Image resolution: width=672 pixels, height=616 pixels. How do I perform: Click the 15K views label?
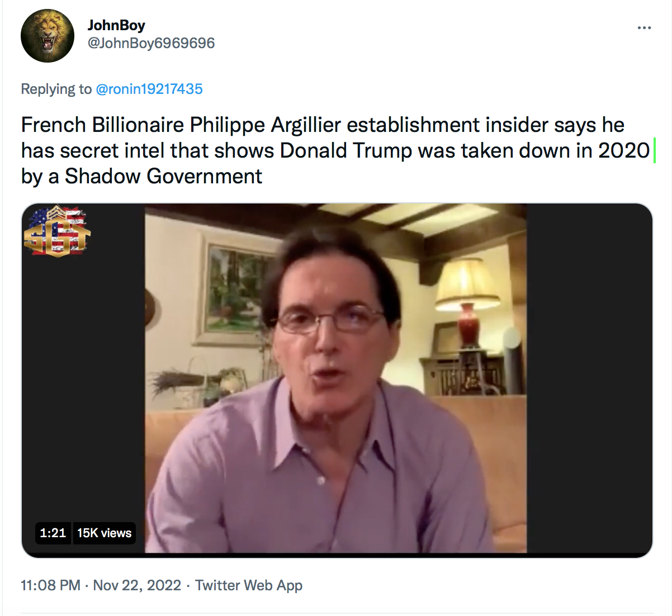click(105, 533)
